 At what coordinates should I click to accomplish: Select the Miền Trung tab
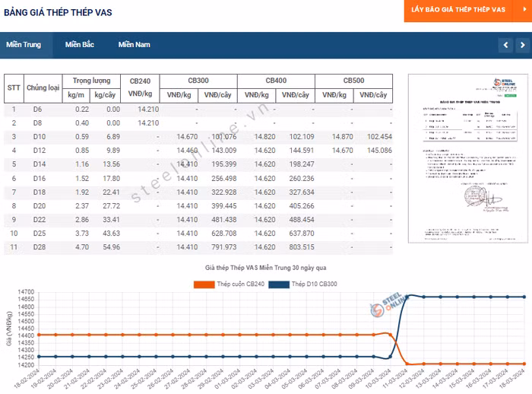24,45
